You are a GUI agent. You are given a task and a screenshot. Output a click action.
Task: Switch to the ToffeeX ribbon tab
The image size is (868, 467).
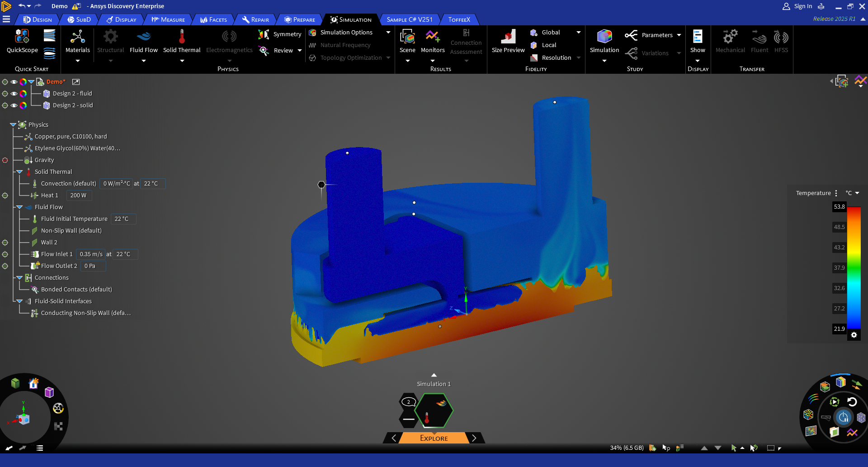pos(459,19)
